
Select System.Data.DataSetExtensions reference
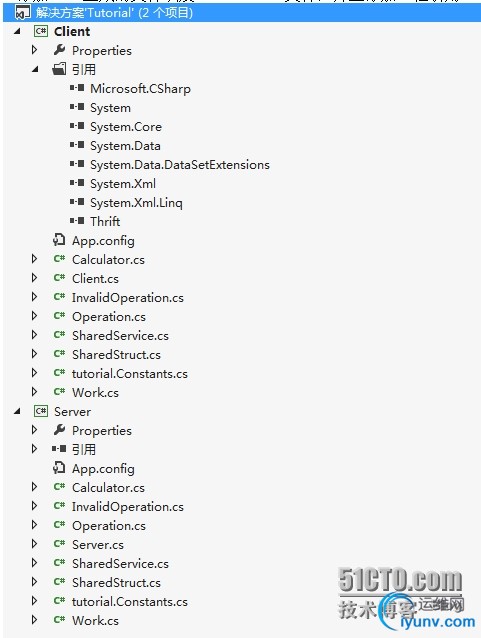coord(180,164)
